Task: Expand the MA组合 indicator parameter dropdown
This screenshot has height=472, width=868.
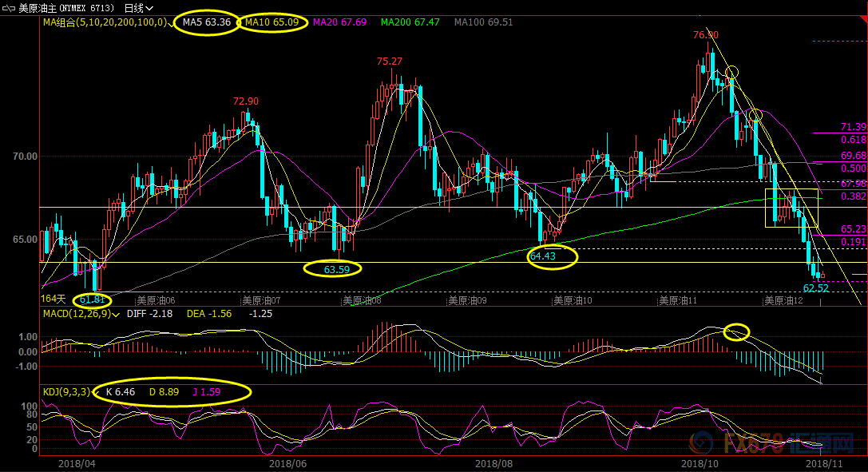Action: pos(172,22)
